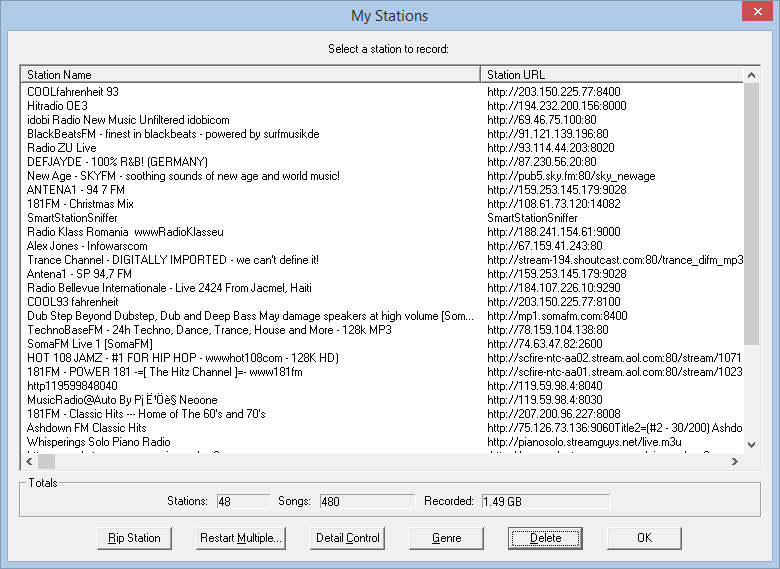Select station Radio ZU Live
Viewport: 780px width, 569px height.
62,148
